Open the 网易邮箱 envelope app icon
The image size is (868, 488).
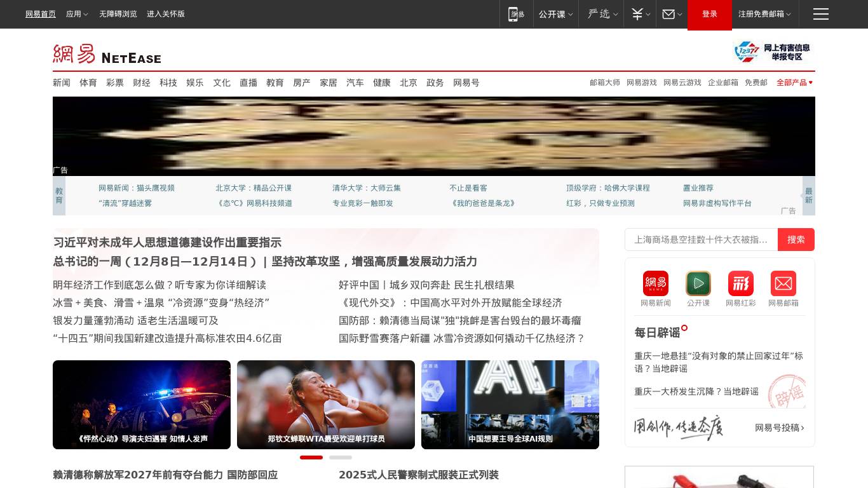point(783,283)
